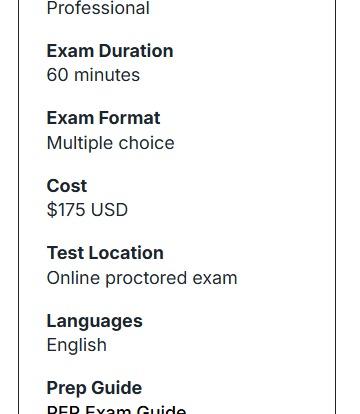Click the word Duration in the heading
This screenshot has height=414, width=360.
[136, 51]
